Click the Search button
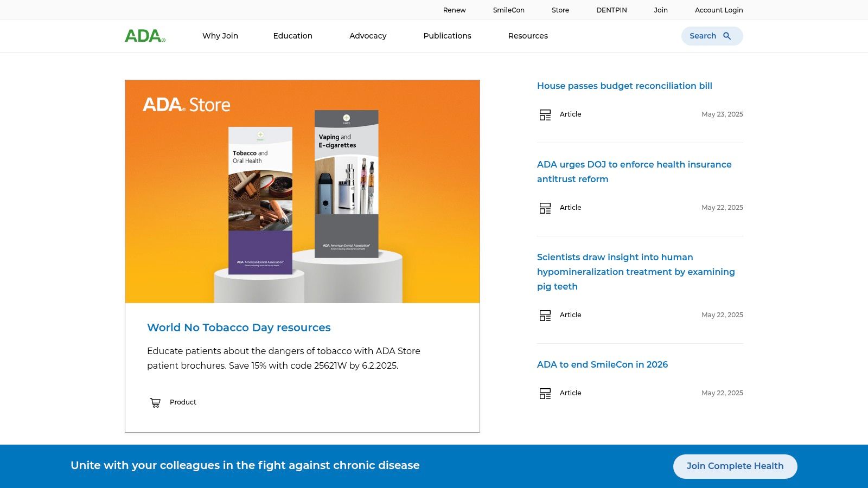Viewport: 868px width, 488px height. tap(712, 36)
